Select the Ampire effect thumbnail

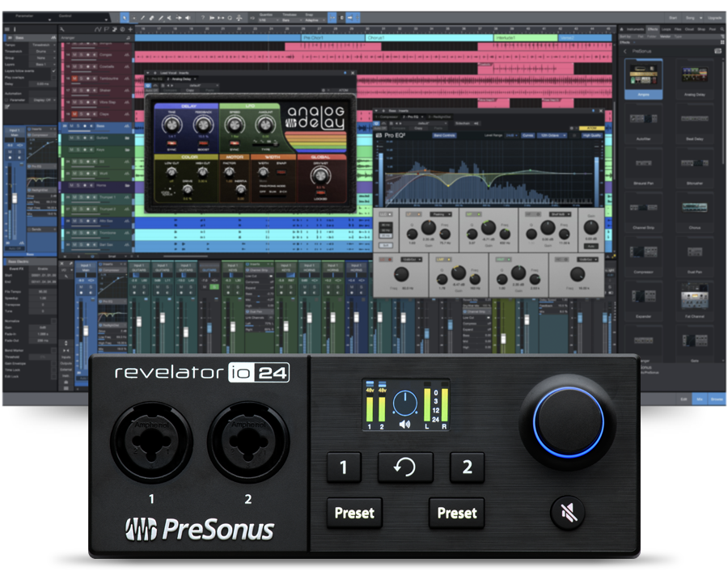point(644,79)
